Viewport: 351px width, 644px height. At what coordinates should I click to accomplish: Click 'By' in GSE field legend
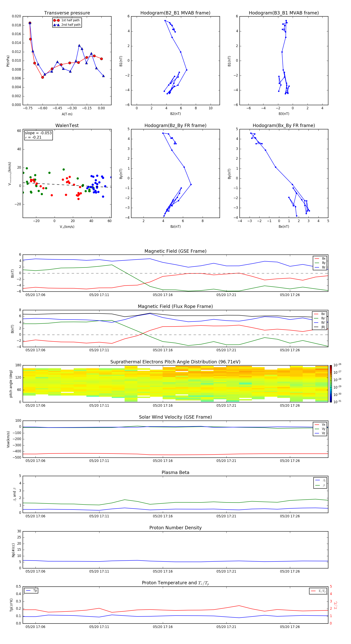[x=320, y=263]
